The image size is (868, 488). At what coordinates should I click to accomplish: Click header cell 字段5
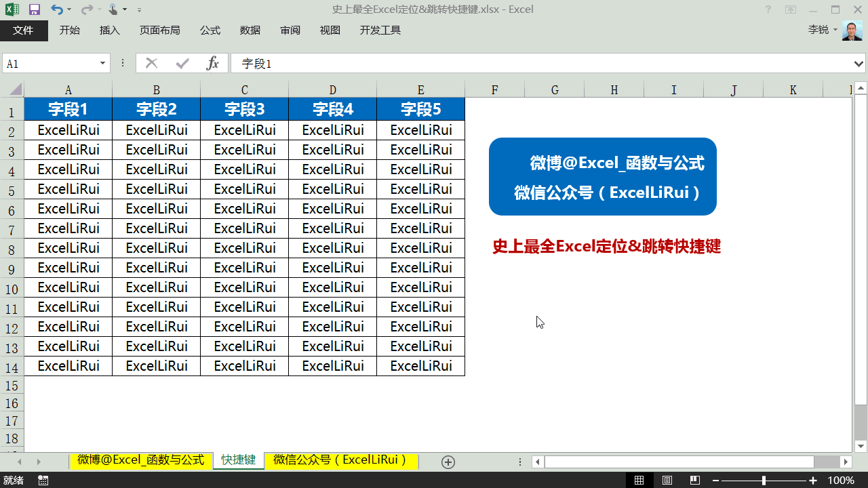420,109
